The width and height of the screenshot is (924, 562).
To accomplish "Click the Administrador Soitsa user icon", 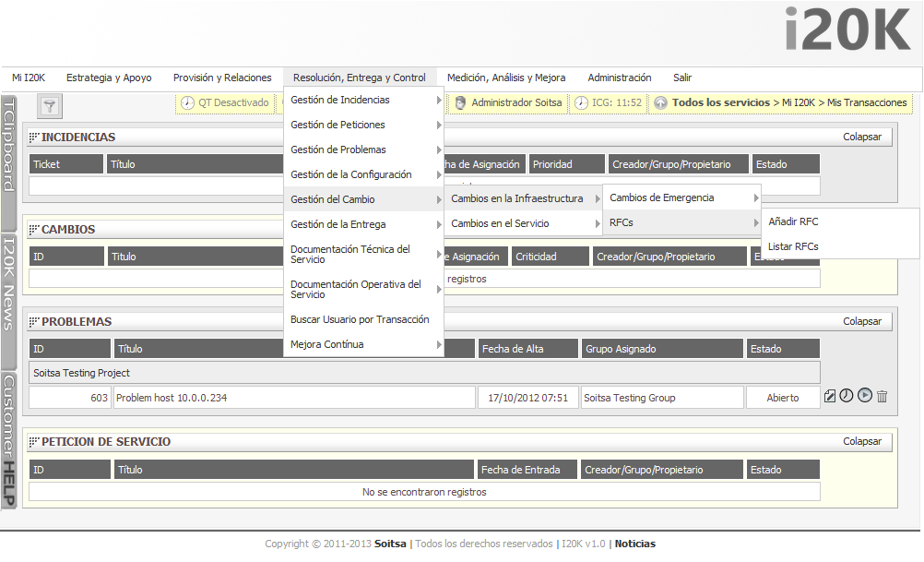I will 459,102.
